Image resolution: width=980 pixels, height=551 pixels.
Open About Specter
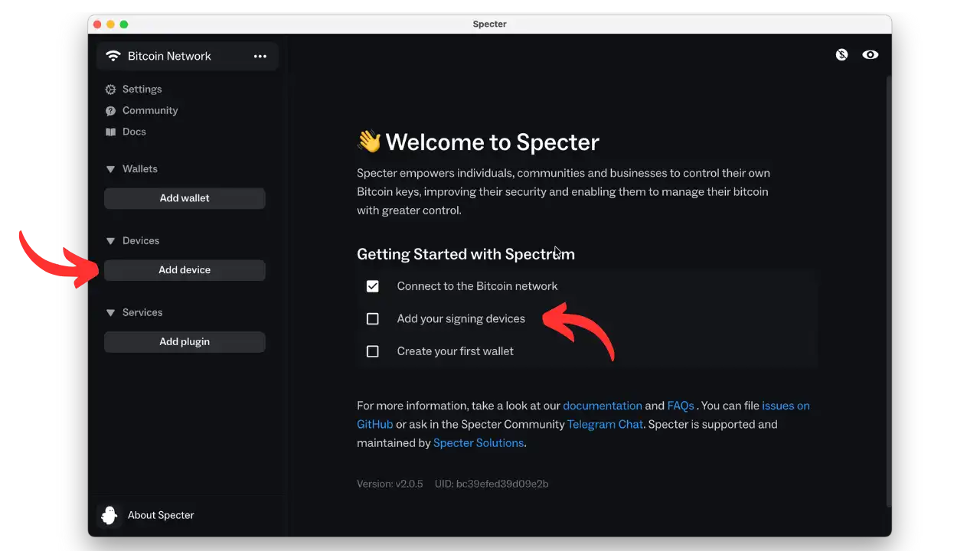coord(161,515)
